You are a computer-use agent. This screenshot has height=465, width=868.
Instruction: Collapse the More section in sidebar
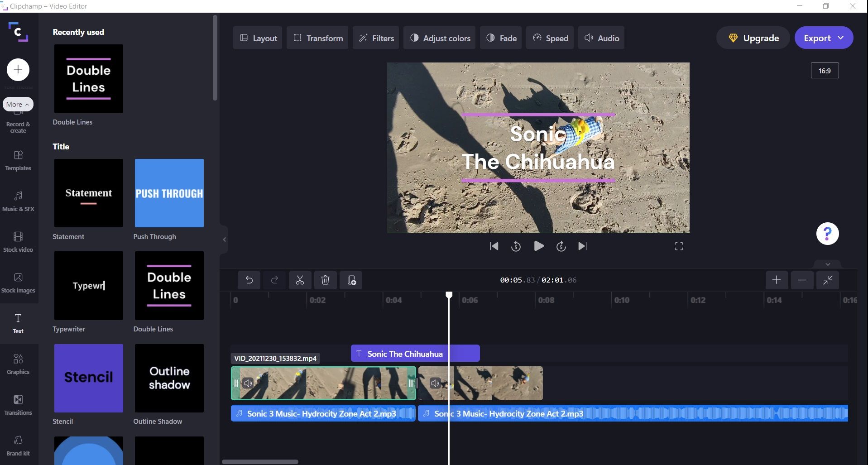(17, 104)
